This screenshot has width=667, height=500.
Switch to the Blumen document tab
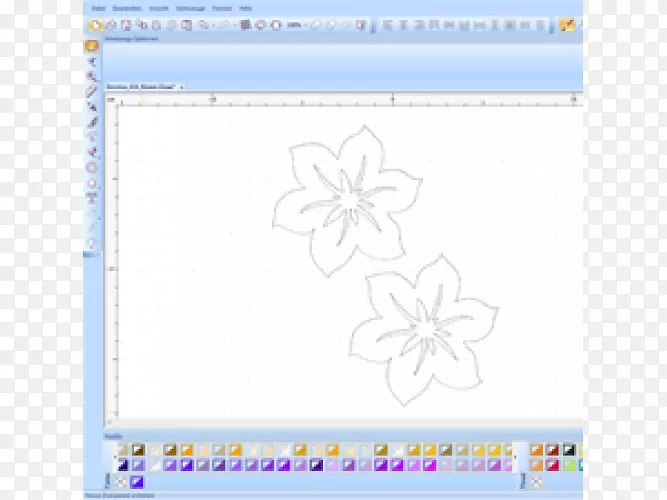[x=139, y=87]
